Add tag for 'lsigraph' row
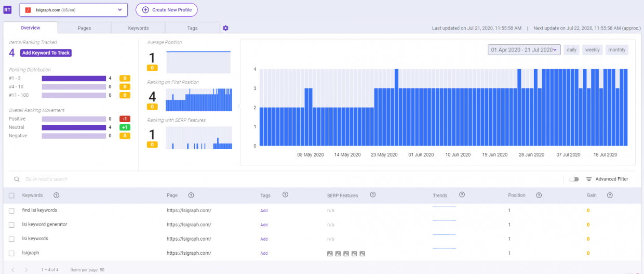The width and height of the screenshot is (644, 274). 264,253
